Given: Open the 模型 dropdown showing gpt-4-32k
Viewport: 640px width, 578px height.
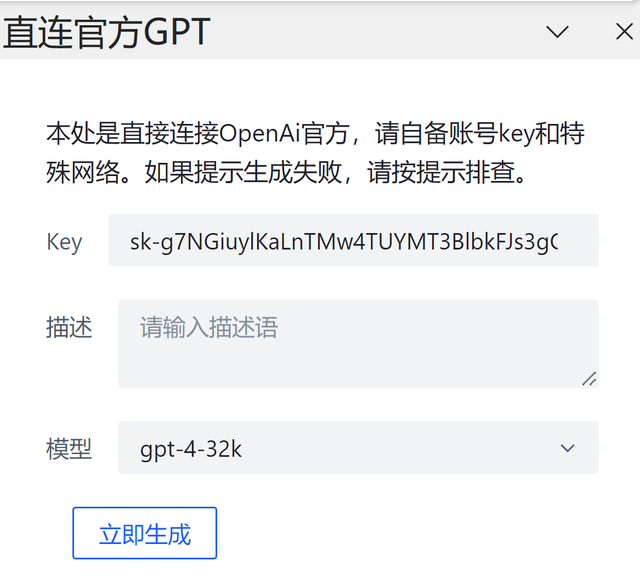Looking at the screenshot, I should coord(358,448).
